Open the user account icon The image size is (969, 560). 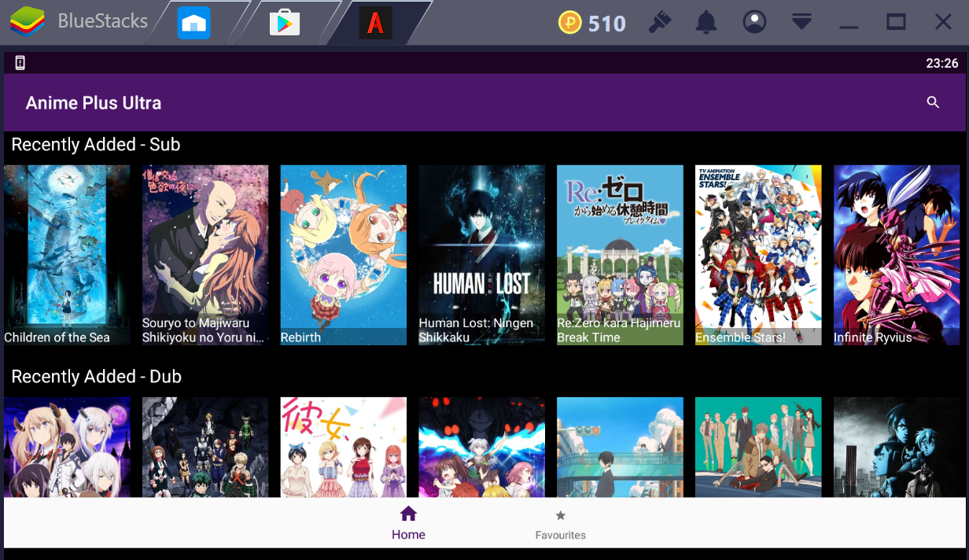pyautogui.click(x=754, y=22)
